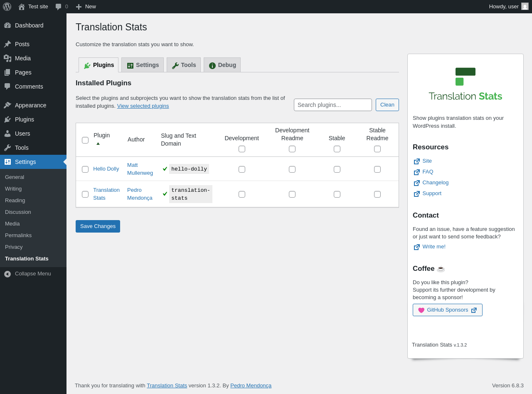
Task: Tick the Hello Dolly row checkbox
Action: tap(85, 169)
